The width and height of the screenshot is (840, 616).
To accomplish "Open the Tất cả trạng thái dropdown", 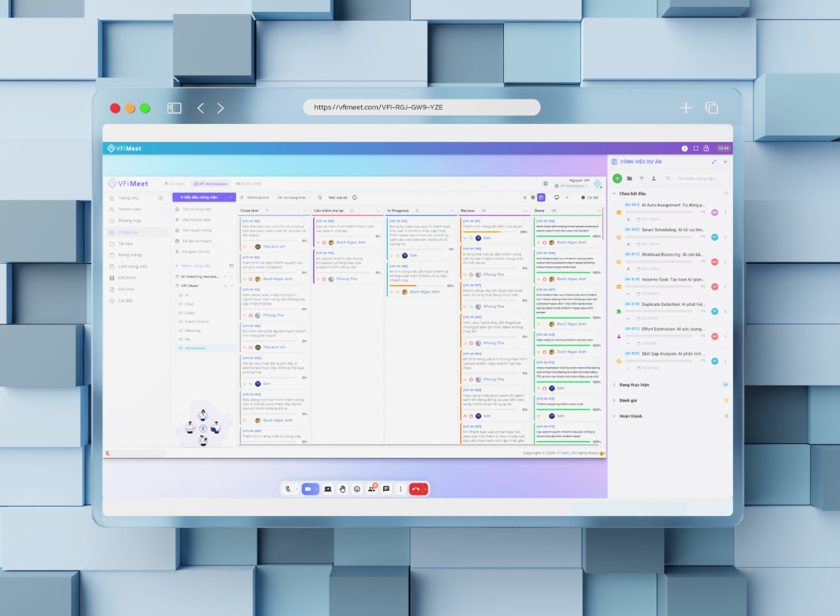I will (293, 197).
